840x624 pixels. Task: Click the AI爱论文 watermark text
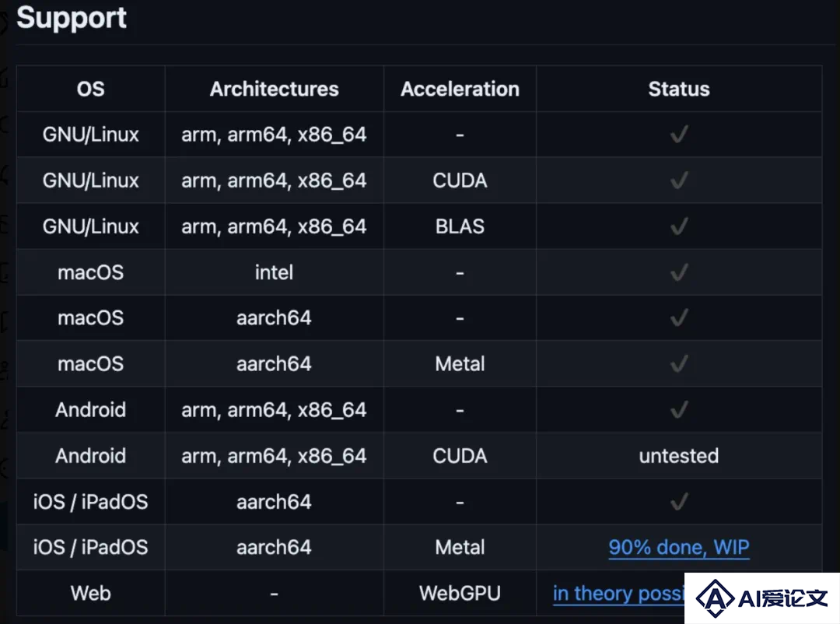click(783, 598)
